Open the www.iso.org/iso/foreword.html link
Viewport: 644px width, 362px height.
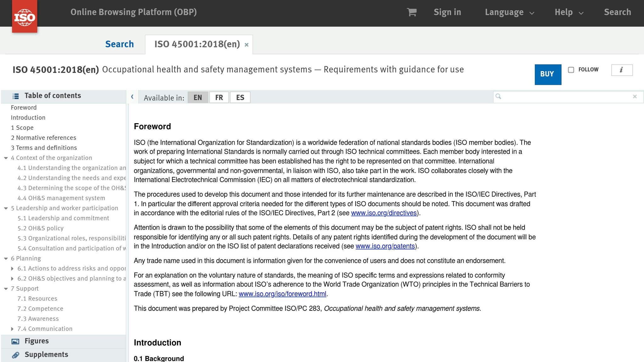click(282, 294)
